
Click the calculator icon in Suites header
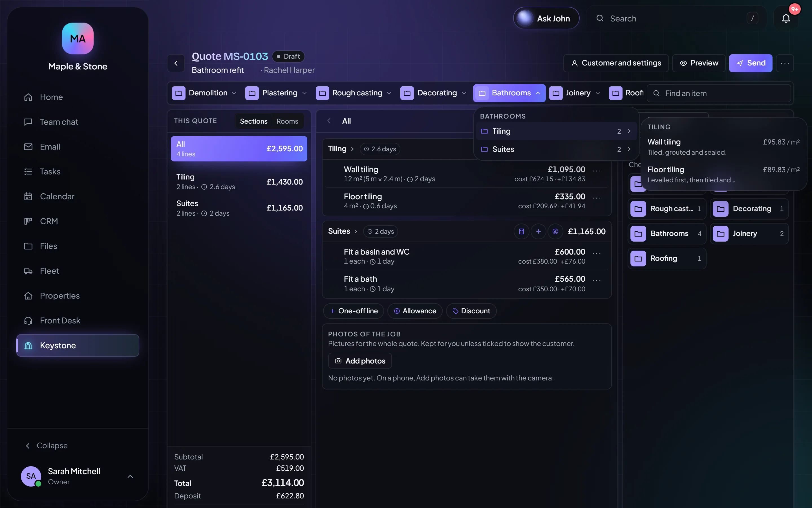pos(521,231)
